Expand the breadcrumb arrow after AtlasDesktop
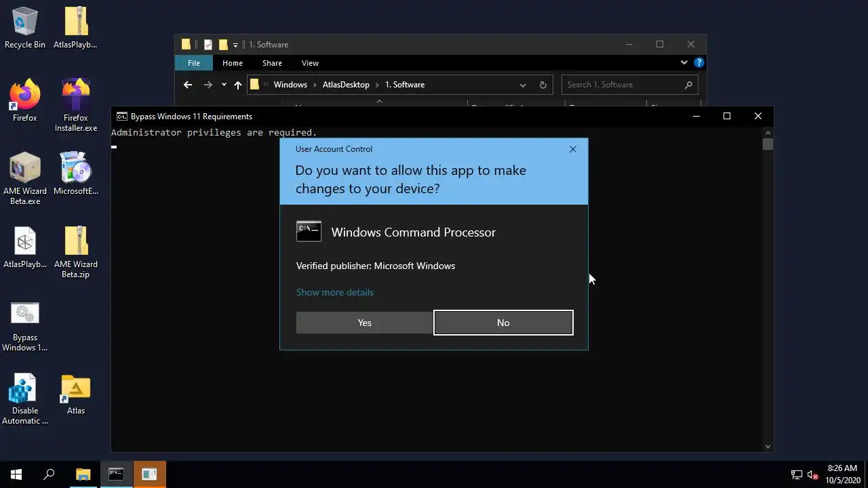The image size is (868, 488). pyautogui.click(x=377, y=85)
